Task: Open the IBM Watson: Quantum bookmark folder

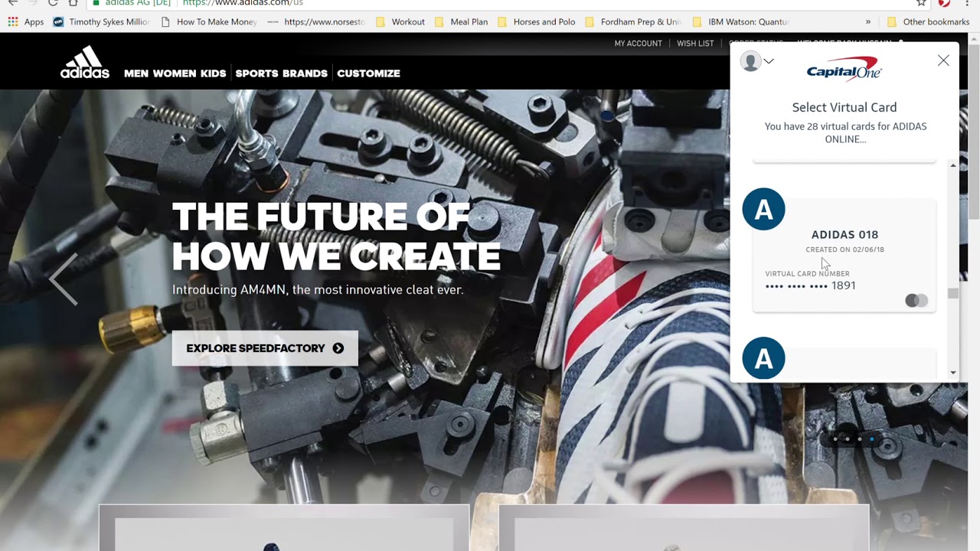Action: [740, 22]
